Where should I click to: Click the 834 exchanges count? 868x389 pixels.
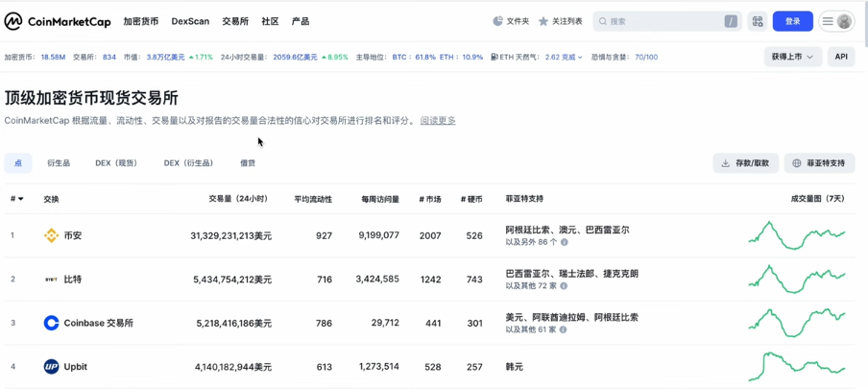[109, 57]
